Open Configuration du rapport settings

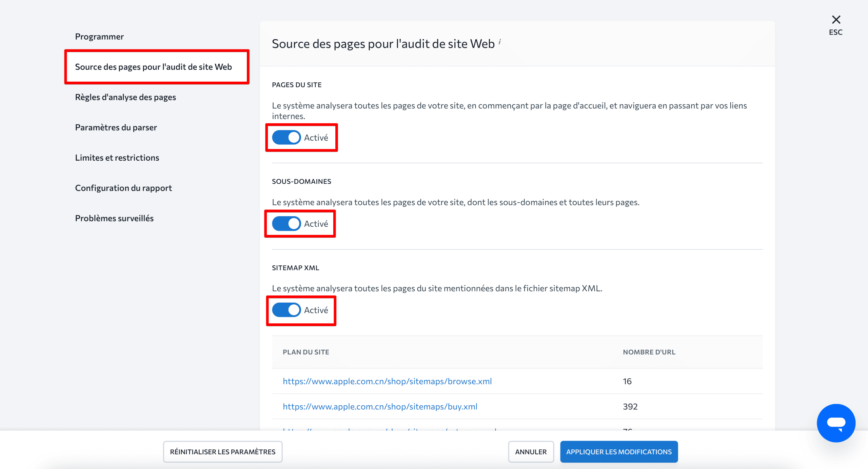click(x=123, y=188)
